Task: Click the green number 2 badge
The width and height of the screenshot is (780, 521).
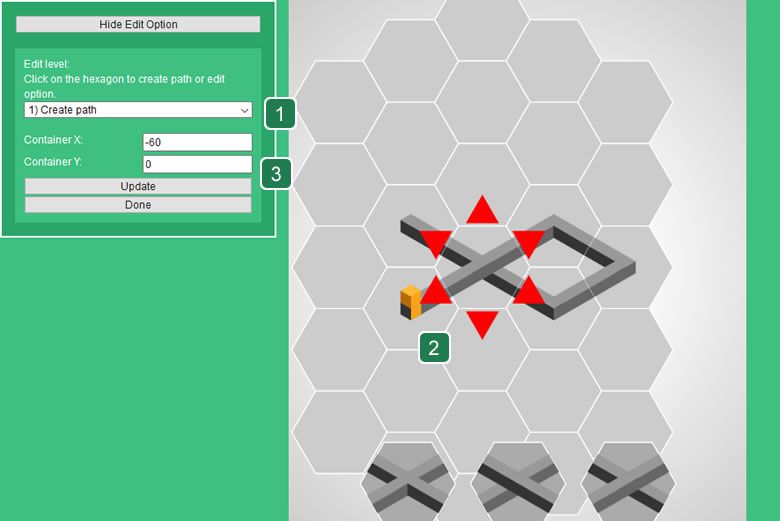Action: pyautogui.click(x=433, y=347)
